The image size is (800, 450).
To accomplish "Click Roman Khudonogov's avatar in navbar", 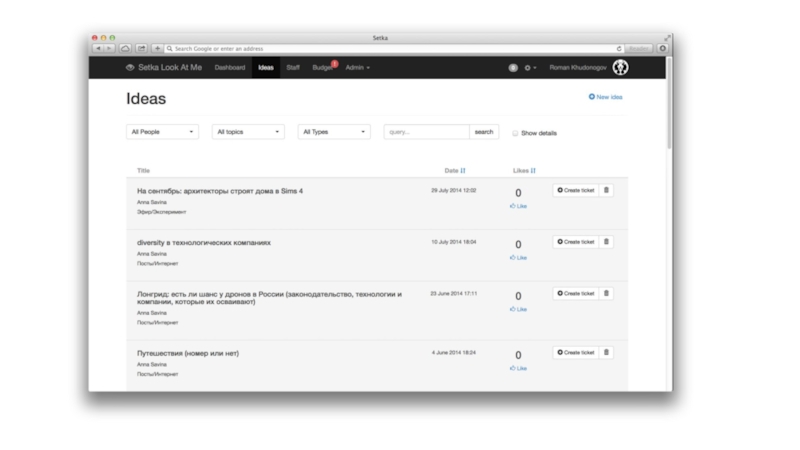I will (x=621, y=68).
